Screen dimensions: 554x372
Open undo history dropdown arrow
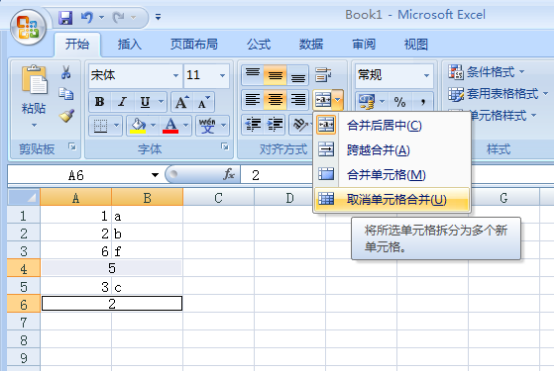[101, 17]
